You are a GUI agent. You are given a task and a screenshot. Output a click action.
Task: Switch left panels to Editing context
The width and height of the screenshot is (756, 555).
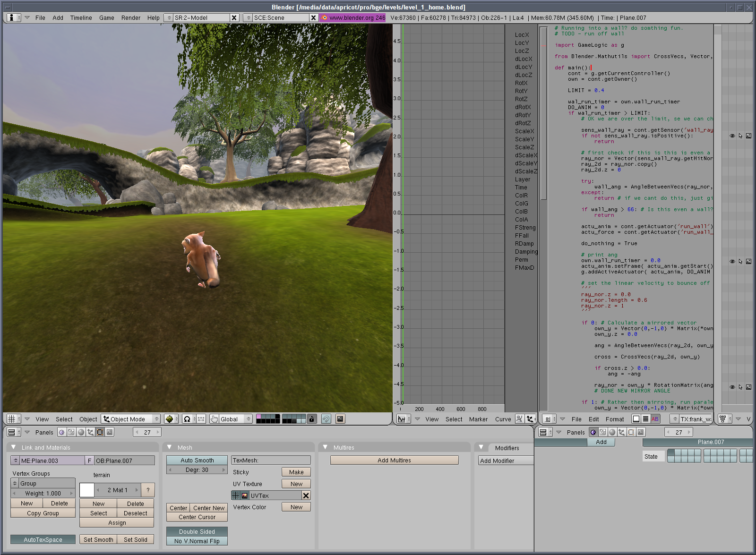100,432
